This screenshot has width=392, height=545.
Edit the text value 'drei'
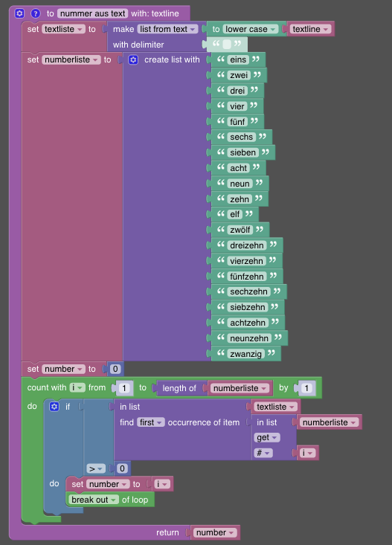[237, 91]
